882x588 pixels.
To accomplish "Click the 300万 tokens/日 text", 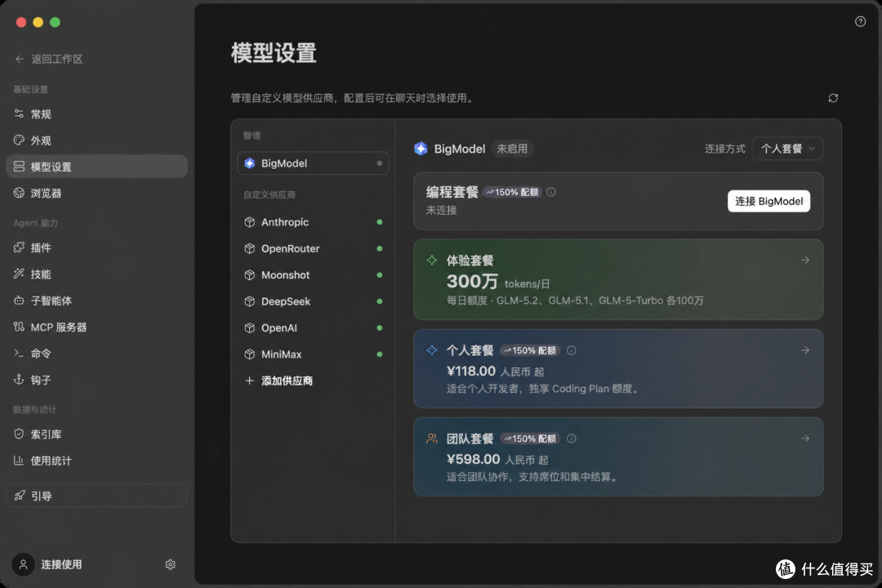I will tap(498, 281).
